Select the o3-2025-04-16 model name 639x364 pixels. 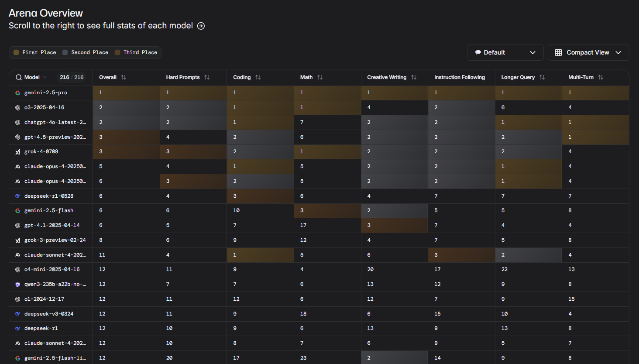point(44,107)
